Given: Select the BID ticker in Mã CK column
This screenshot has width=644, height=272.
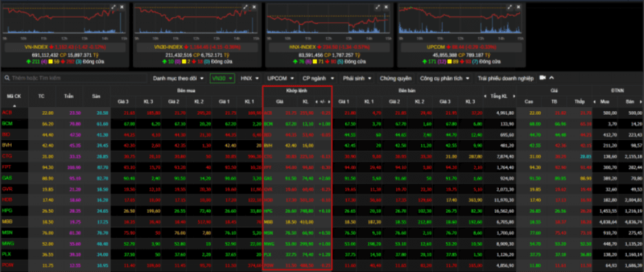Looking at the screenshot, I should click(x=6, y=135).
